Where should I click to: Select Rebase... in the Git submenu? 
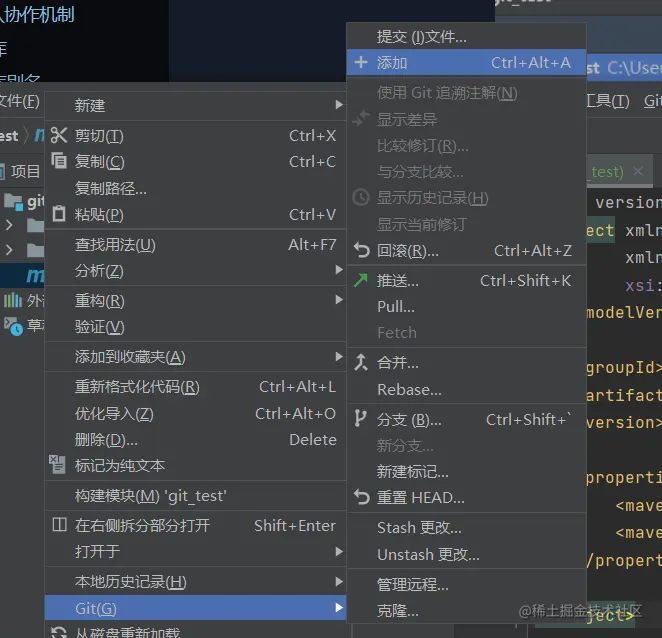pyautogui.click(x=466, y=389)
